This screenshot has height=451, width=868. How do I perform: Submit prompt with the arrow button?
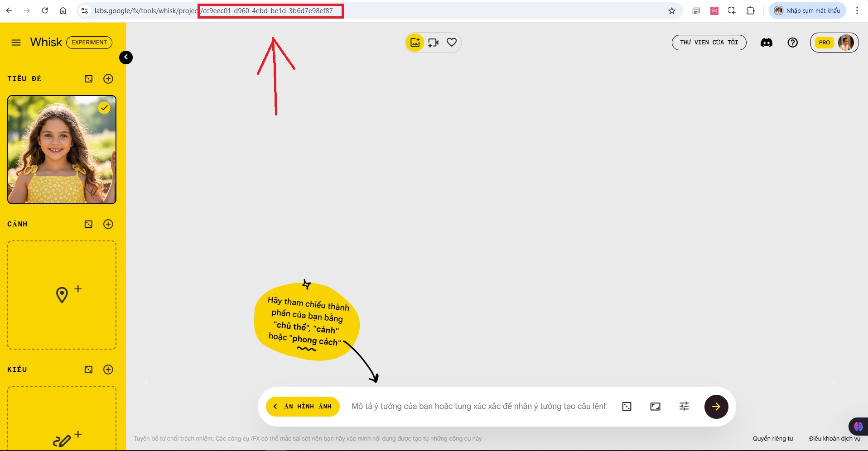pyautogui.click(x=716, y=407)
